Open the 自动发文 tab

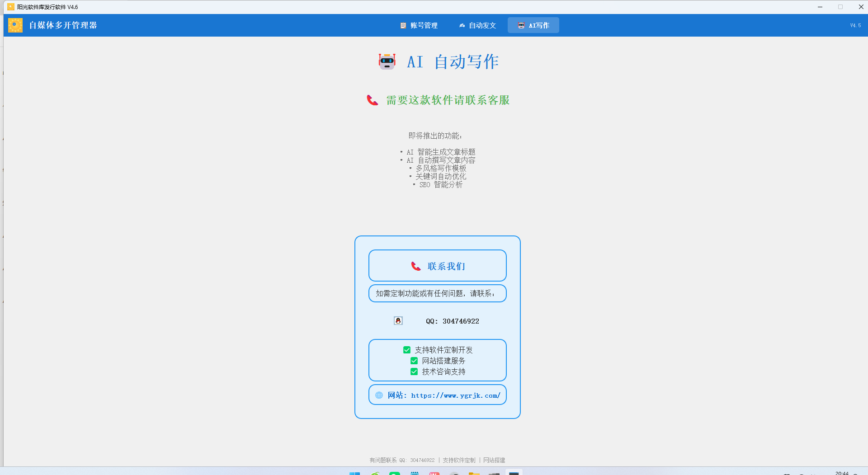pos(477,25)
